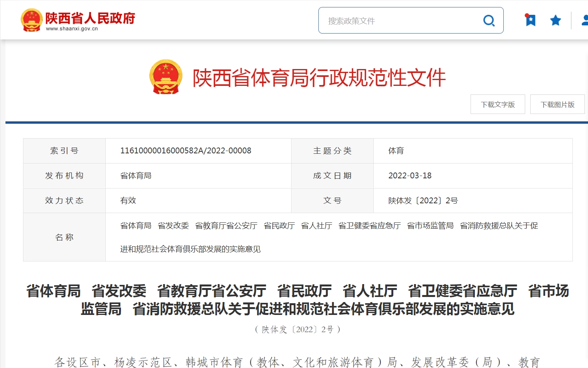Screen dimensions: 588x368
Task: Click the large emblem beside document header
Action: [x=166, y=77]
